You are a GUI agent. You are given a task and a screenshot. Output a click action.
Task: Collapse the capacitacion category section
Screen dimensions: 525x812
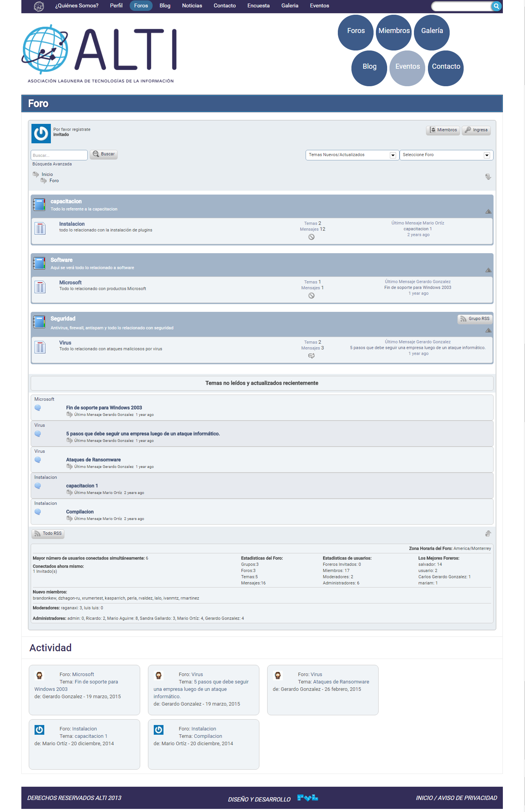click(488, 212)
